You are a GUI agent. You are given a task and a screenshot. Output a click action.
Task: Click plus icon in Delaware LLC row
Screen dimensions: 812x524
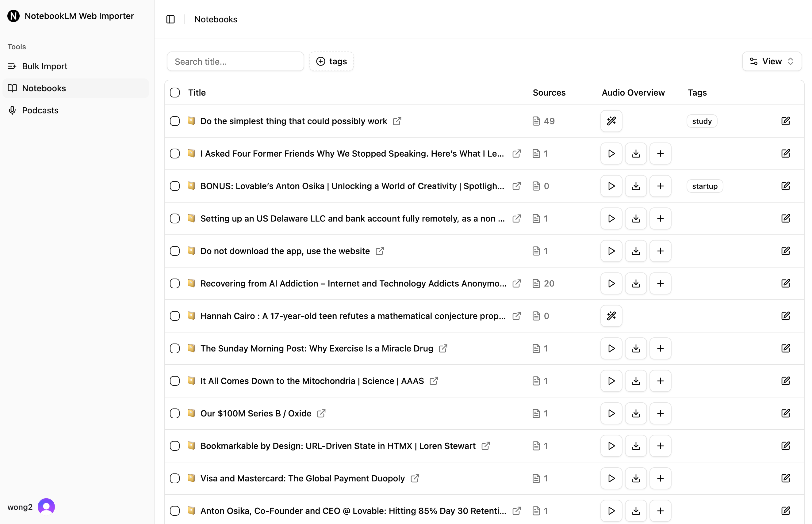[x=660, y=218]
